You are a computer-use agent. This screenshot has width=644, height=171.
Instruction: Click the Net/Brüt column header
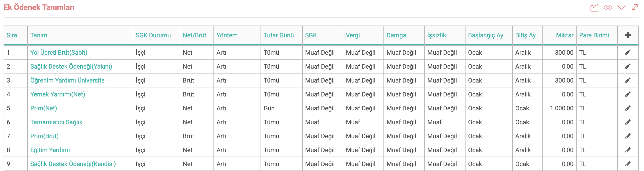point(194,35)
